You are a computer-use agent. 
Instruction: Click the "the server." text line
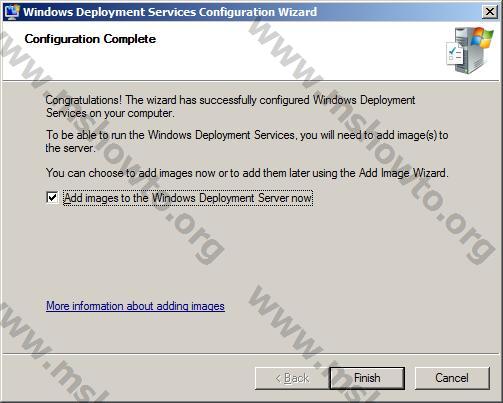click(71, 148)
